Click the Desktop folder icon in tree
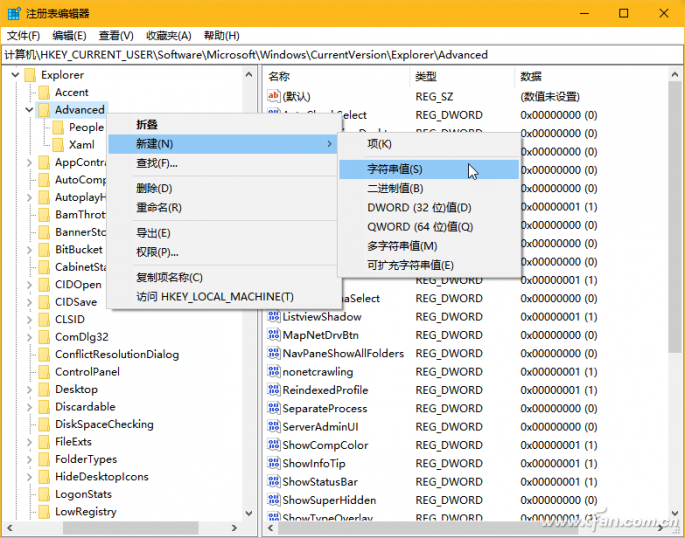The image size is (685, 538). [44, 389]
